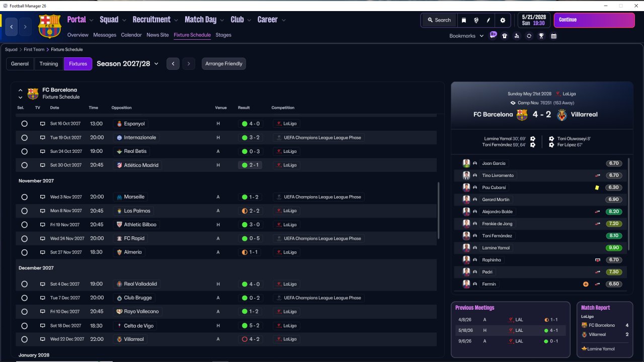Select the Celta de Vigo fixture radio button
The width and height of the screenshot is (644, 362).
[24, 326]
